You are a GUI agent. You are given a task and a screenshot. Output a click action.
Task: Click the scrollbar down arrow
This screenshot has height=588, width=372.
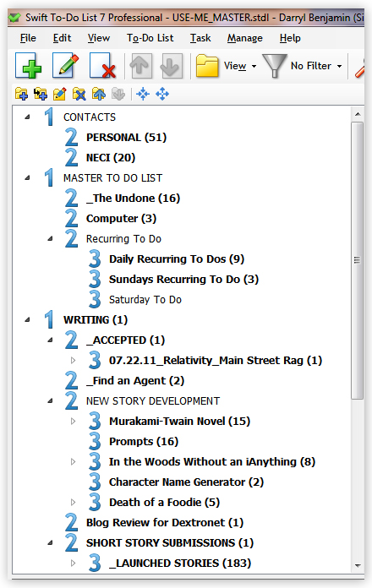pyautogui.click(x=358, y=565)
